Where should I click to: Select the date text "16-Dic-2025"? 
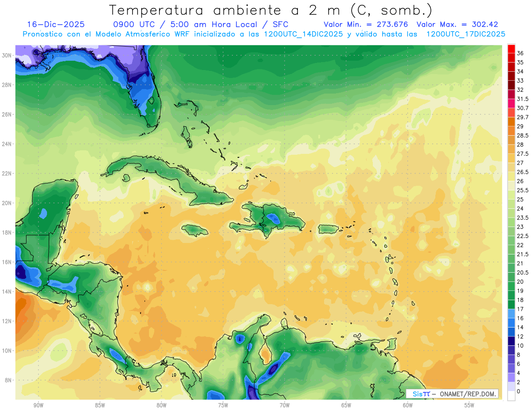[56, 24]
